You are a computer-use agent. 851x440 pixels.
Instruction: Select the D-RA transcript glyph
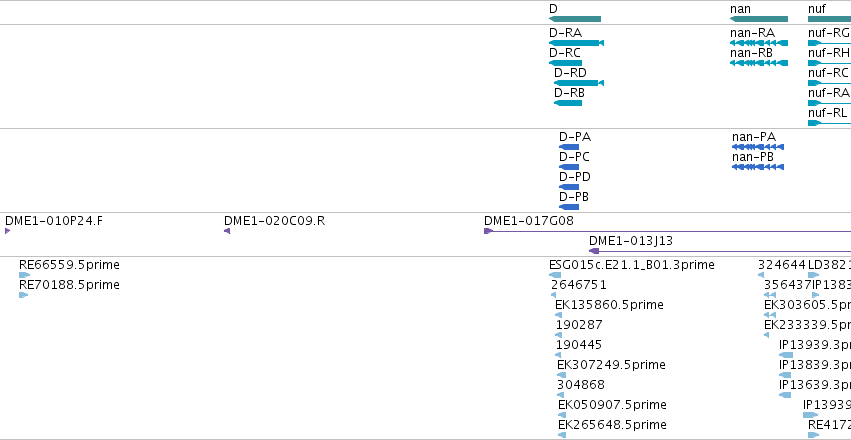(x=576, y=43)
